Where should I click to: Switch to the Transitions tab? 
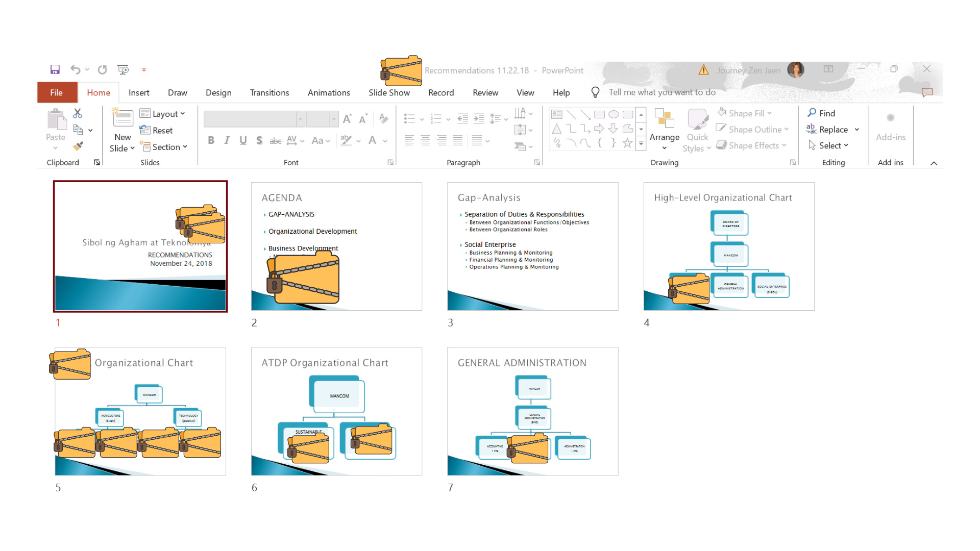[269, 92]
